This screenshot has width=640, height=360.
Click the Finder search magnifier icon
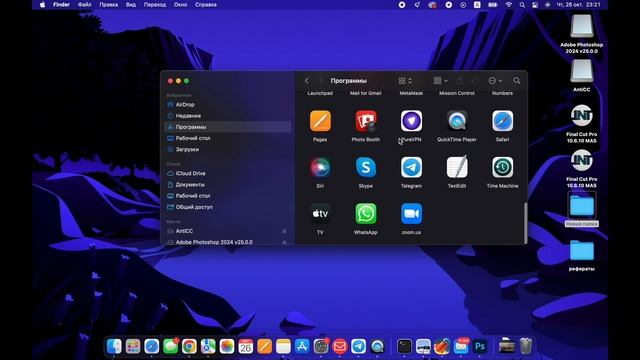point(517,81)
